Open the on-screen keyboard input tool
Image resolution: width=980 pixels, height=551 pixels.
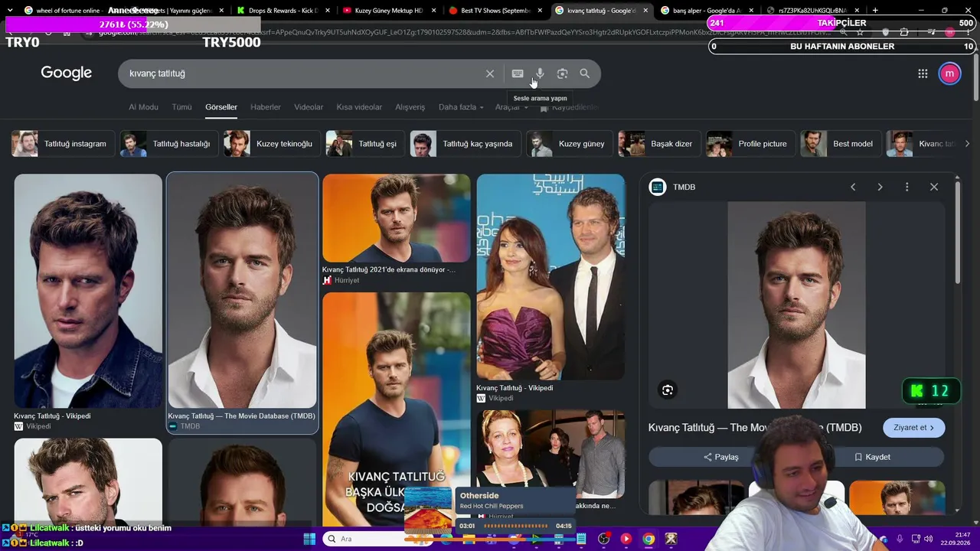pyautogui.click(x=518, y=73)
